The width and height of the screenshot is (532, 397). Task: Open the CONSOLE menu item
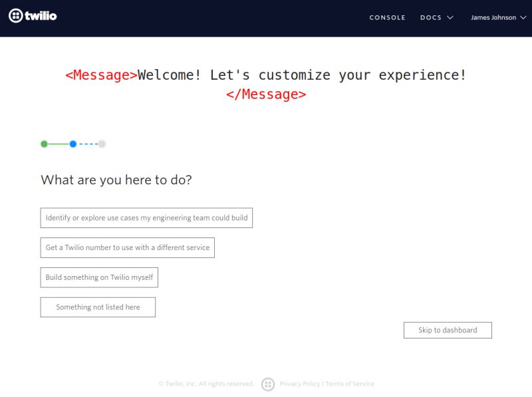coord(388,17)
